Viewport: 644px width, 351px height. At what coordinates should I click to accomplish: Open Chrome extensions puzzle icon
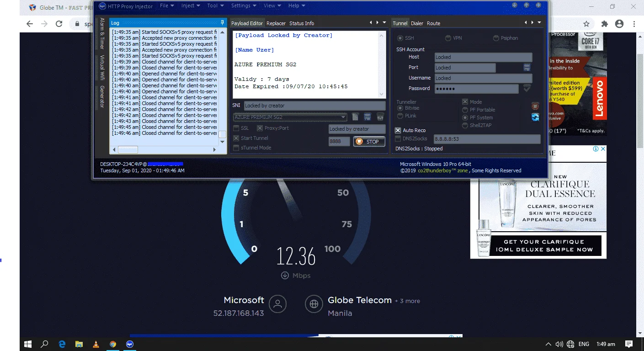604,24
